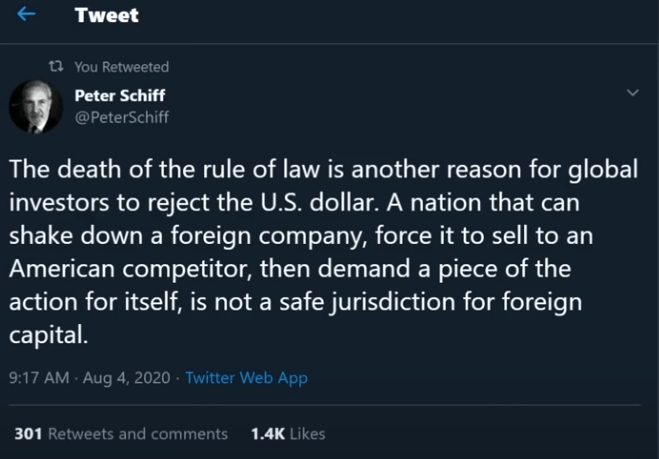Click the back arrow in the header
The width and height of the screenshot is (659, 459).
(27, 16)
